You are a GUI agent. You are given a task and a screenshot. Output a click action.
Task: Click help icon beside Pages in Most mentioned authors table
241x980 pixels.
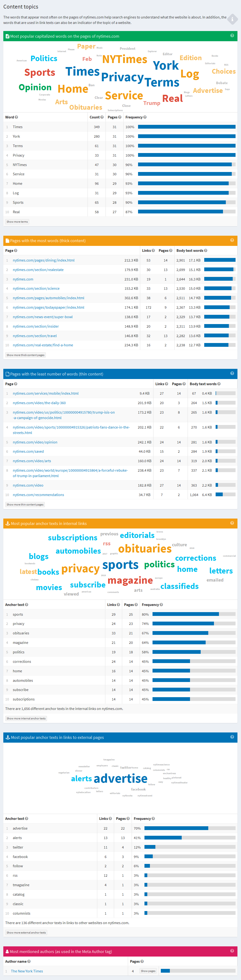pos(142,961)
